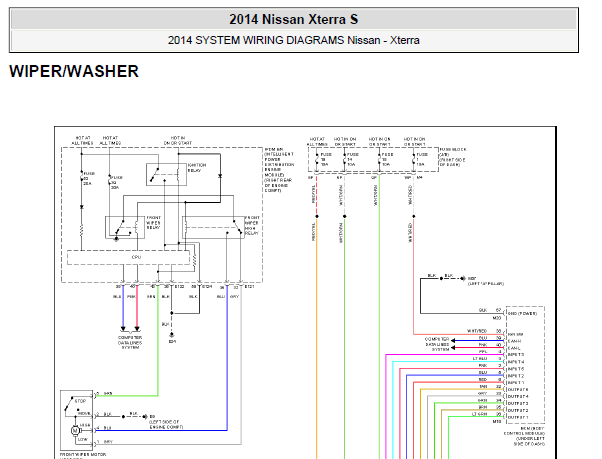Click the LOW label in wiper motor

83,439
